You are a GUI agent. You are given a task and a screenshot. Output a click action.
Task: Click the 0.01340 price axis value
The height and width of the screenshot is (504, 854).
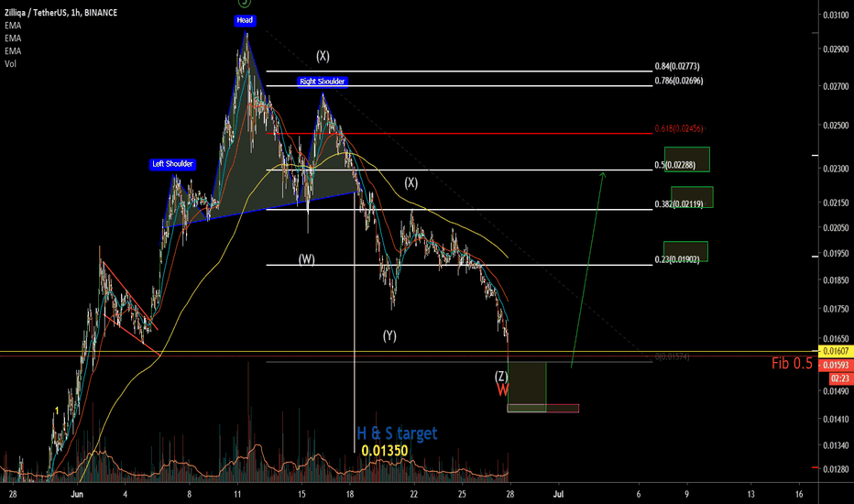coord(836,445)
